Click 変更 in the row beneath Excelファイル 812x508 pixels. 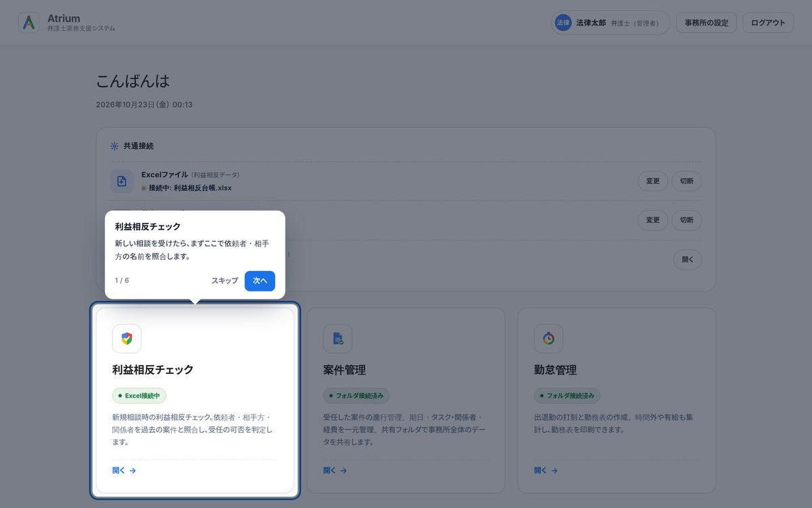pyautogui.click(x=653, y=220)
